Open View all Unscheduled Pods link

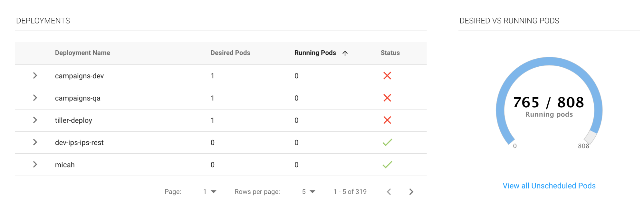tap(549, 186)
